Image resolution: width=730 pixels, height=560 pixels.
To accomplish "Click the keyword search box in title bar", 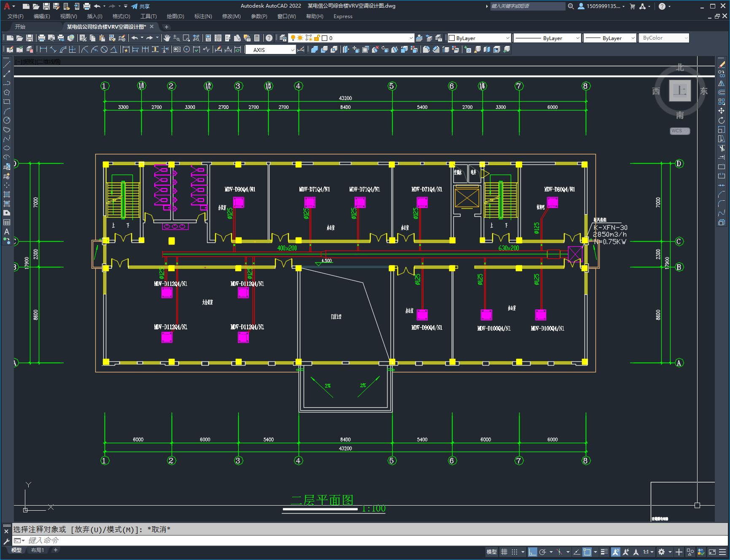I will click(527, 6).
